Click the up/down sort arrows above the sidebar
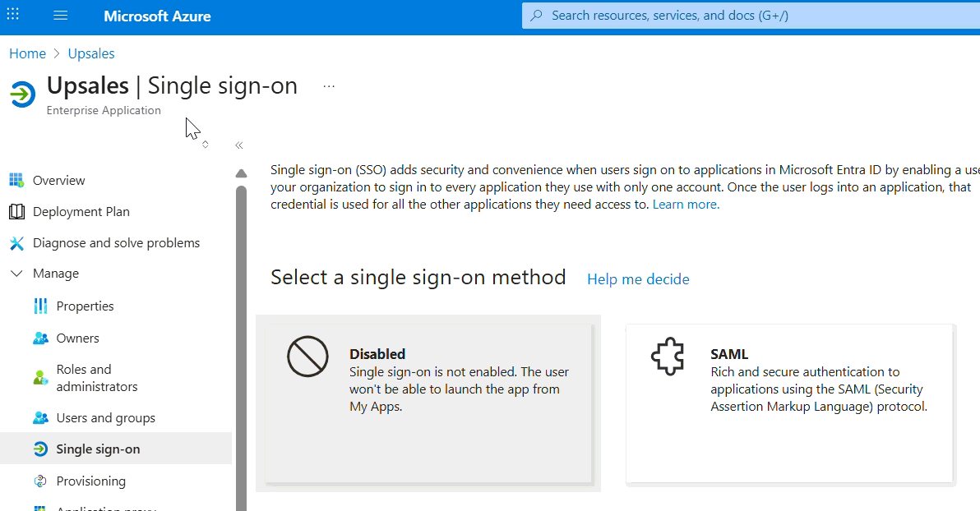980x511 pixels. (205, 145)
